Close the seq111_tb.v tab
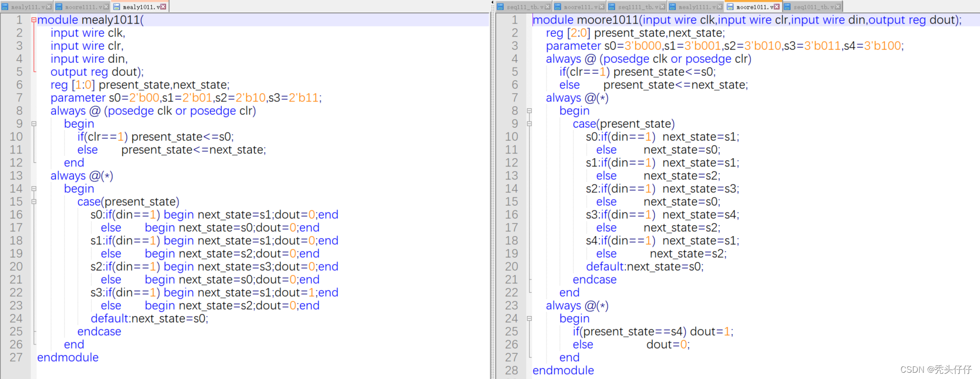 [x=548, y=7]
